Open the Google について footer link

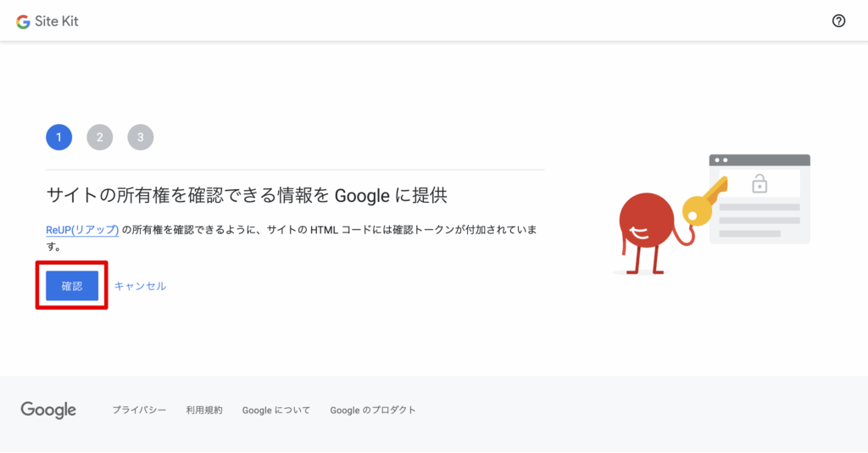[x=276, y=411]
